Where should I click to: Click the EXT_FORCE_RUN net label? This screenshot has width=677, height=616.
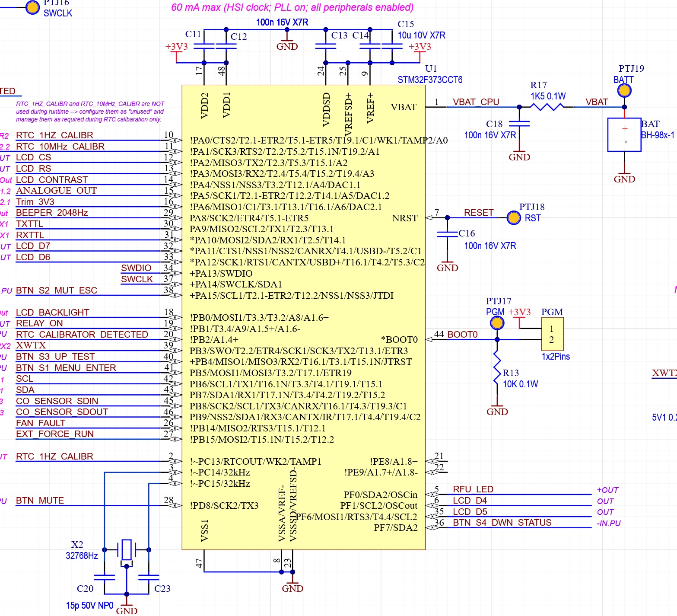pos(55,434)
